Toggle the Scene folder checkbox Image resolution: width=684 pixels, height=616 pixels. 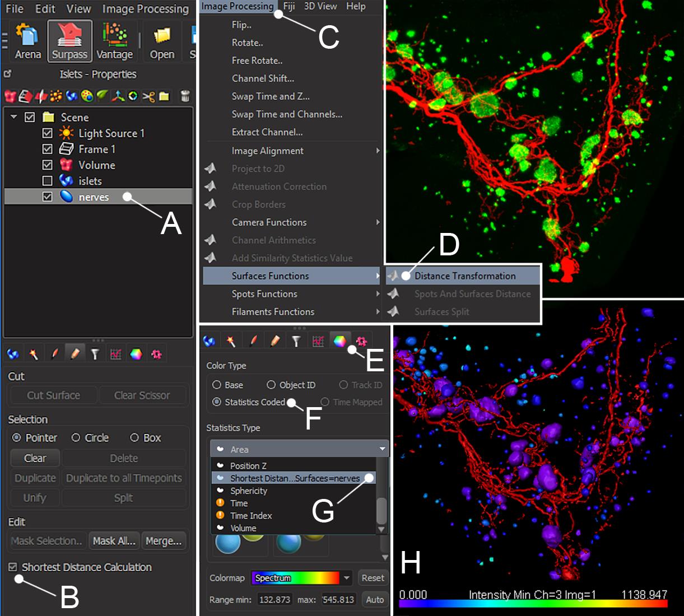[x=30, y=117]
